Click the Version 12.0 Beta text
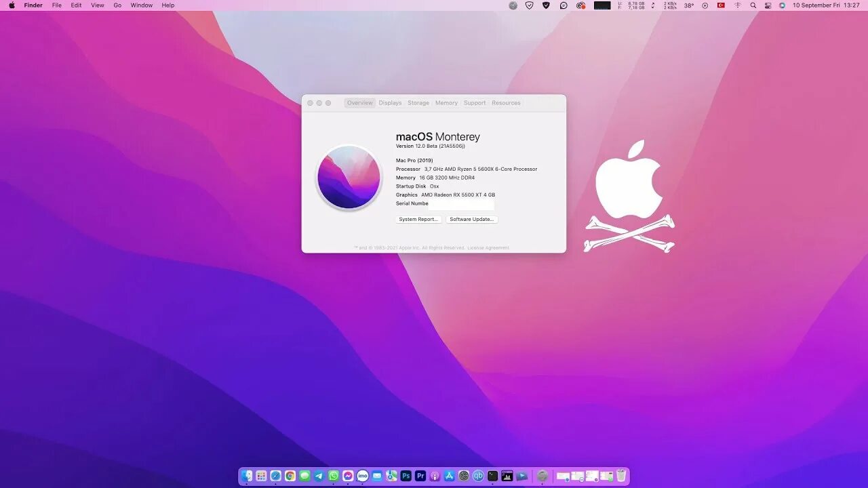The height and width of the screenshot is (488, 868). click(431, 146)
